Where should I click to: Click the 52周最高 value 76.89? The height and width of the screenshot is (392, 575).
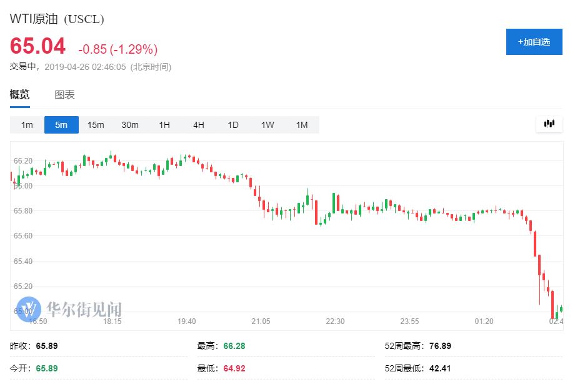pyautogui.click(x=440, y=346)
